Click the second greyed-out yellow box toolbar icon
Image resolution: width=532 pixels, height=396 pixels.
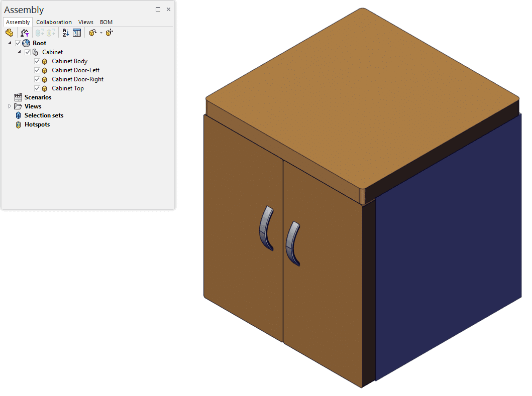[x=51, y=33]
